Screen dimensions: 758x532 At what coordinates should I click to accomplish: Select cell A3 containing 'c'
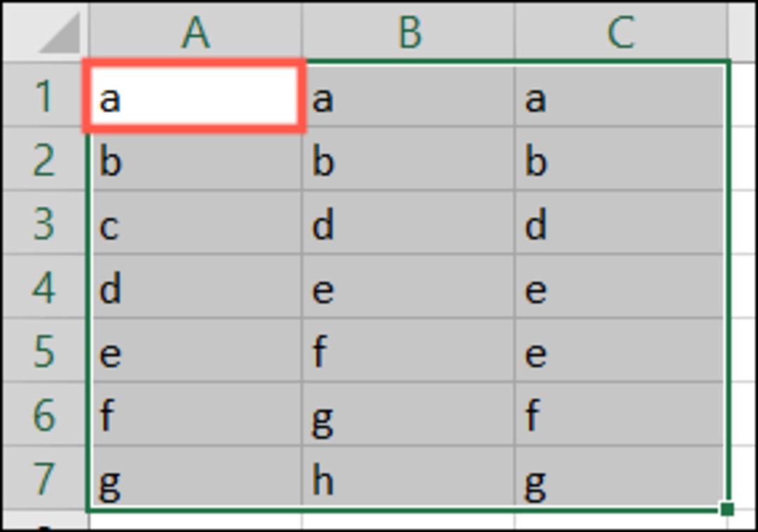pyautogui.click(x=195, y=222)
